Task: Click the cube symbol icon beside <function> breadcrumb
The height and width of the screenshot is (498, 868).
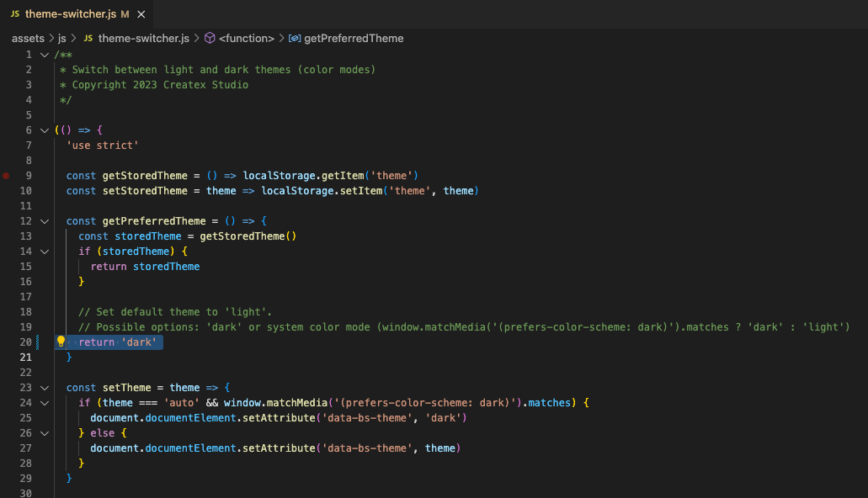Action: tap(209, 38)
